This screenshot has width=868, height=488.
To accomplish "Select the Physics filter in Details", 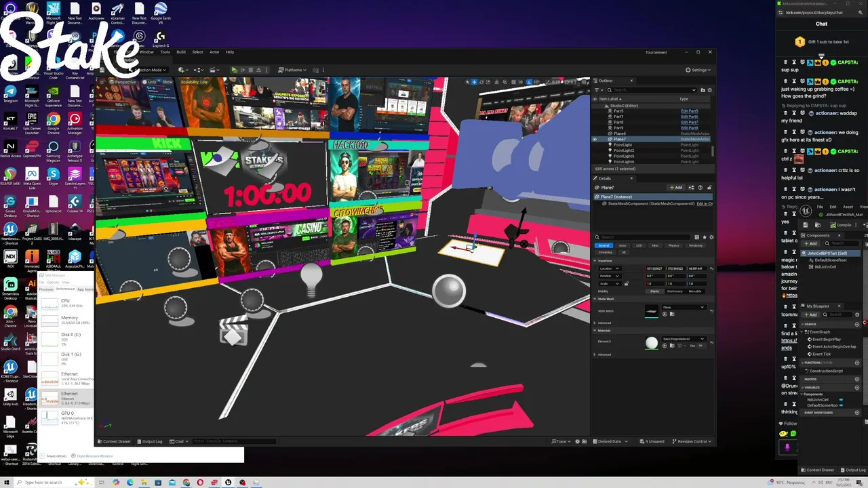I will [674, 245].
